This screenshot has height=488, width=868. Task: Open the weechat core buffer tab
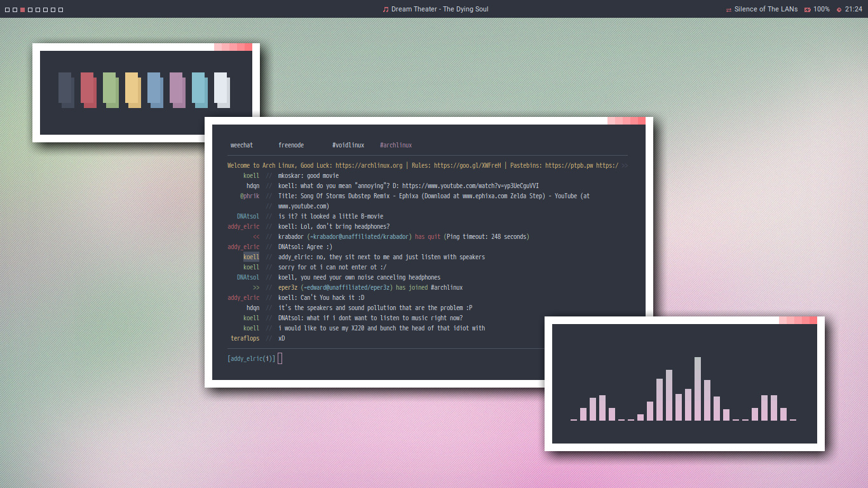pyautogui.click(x=241, y=146)
